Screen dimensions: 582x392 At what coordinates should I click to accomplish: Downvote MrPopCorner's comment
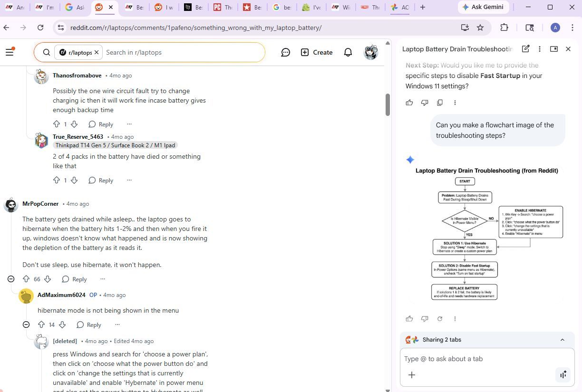pyautogui.click(x=48, y=279)
